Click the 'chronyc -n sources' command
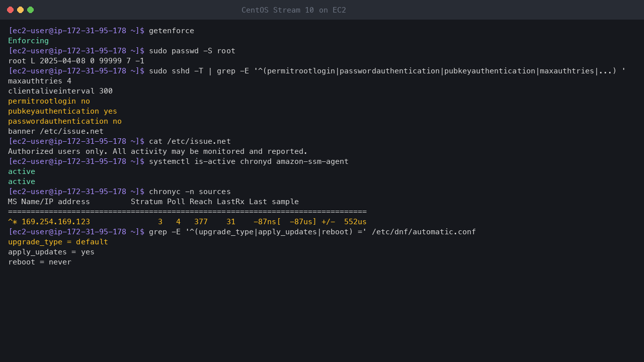 click(x=190, y=192)
